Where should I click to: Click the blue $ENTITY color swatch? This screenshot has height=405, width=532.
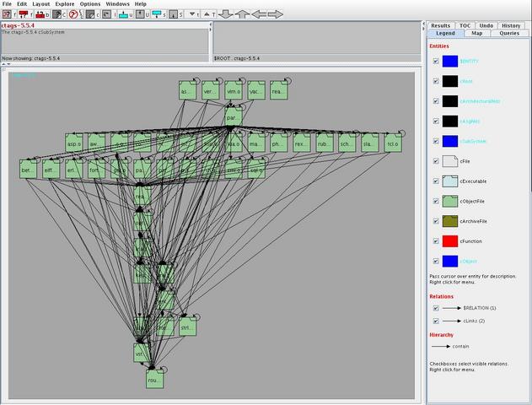450,61
